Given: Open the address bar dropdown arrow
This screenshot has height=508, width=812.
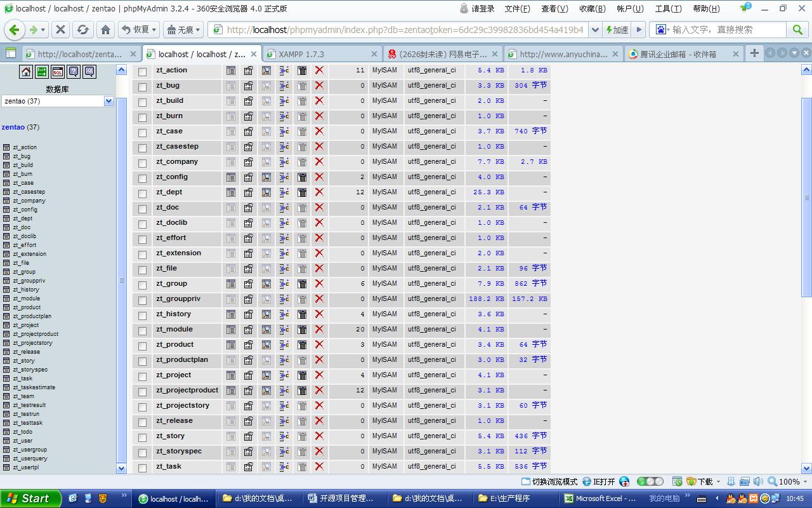Looking at the screenshot, I should (x=595, y=29).
